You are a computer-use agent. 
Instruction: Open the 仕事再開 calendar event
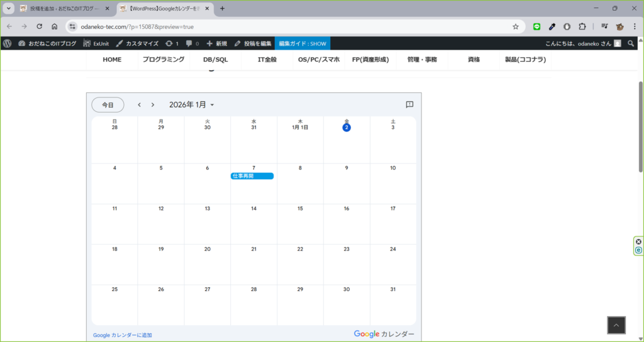252,176
